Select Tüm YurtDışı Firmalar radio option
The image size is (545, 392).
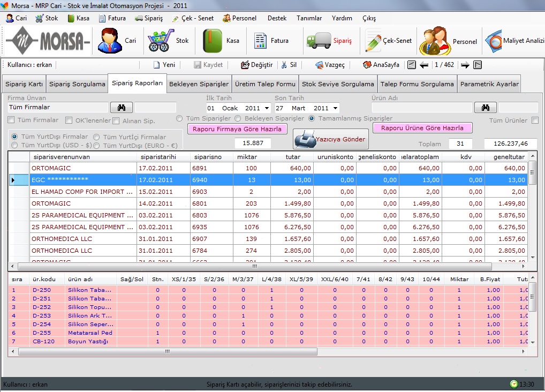click(x=14, y=137)
